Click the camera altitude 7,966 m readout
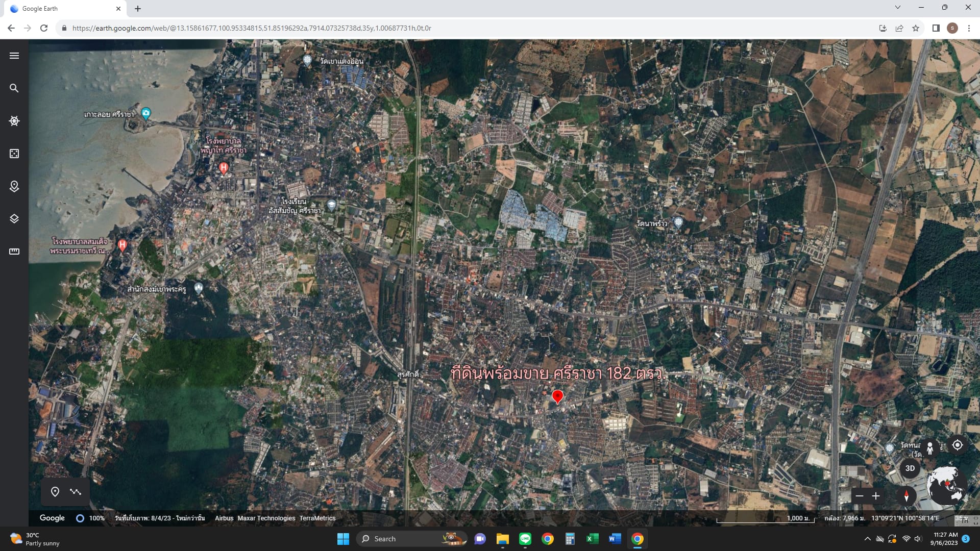The width and height of the screenshot is (980, 551). pos(845,518)
